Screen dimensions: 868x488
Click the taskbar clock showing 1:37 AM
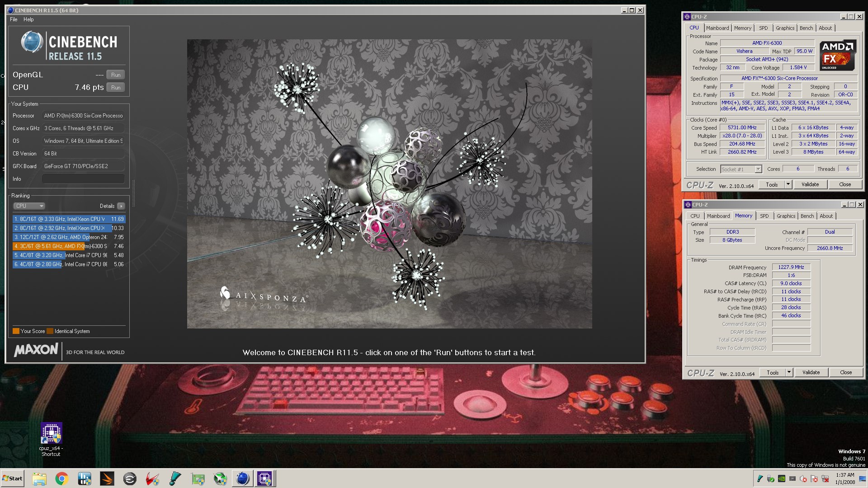[x=844, y=479]
